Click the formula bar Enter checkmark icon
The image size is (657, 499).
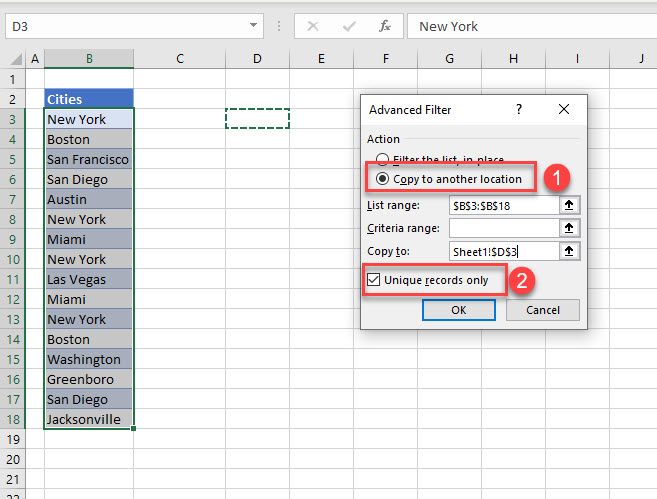(348, 26)
